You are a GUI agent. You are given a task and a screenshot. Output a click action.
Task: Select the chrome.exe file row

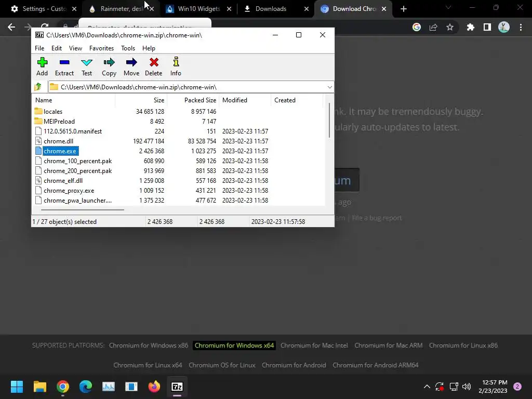pos(178,151)
